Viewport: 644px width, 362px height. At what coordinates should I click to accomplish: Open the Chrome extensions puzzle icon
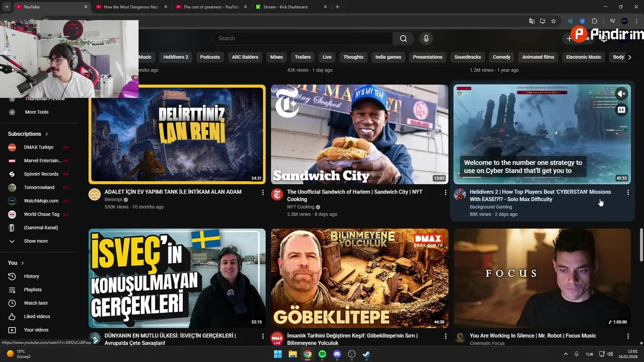(595, 21)
